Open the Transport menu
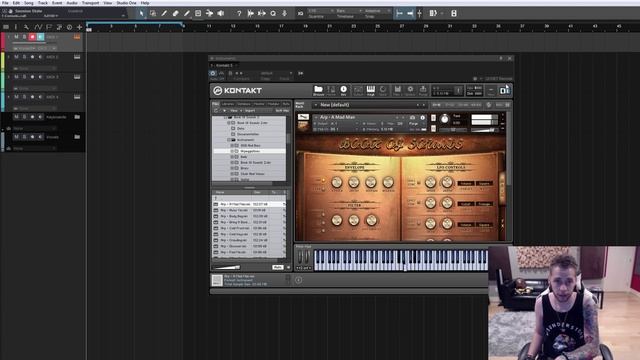This screenshot has height=360, width=640. (x=90, y=3)
